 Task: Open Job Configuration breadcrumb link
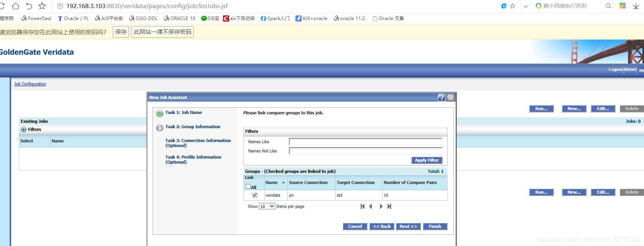pos(30,84)
